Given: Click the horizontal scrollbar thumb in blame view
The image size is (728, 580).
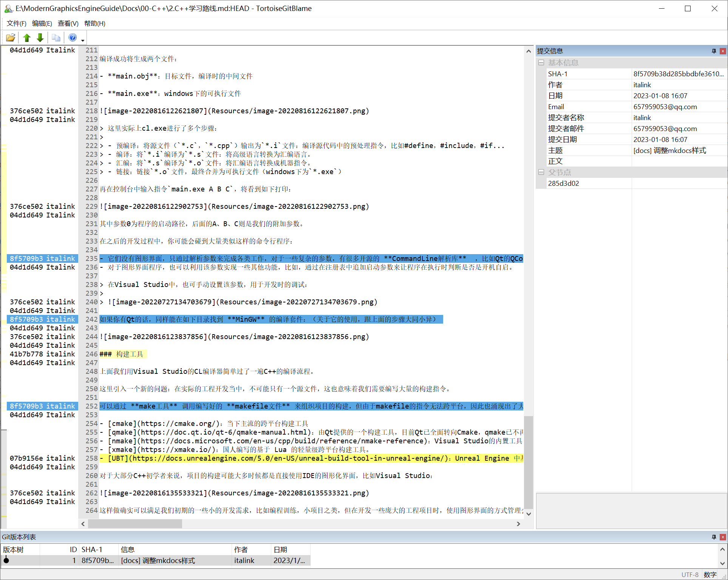Looking at the screenshot, I should [135, 524].
